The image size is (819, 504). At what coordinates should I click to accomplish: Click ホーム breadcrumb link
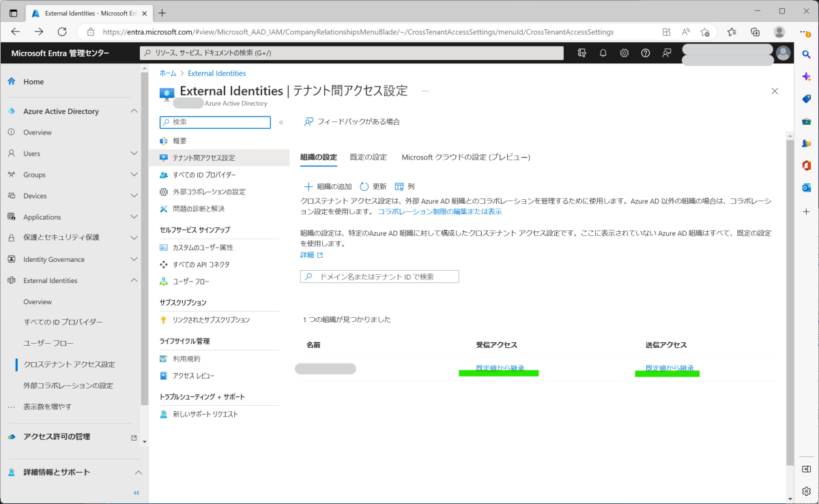[168, 73]
